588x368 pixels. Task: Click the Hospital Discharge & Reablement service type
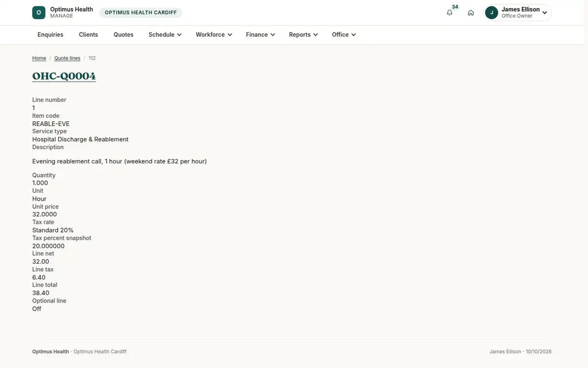(80, 139)
